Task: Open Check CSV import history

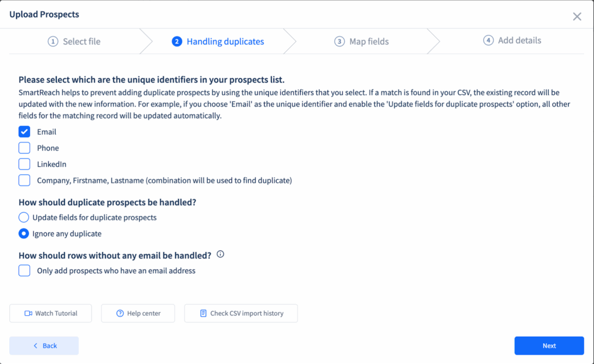Action: pyautogui.click(x=241, y=314)
